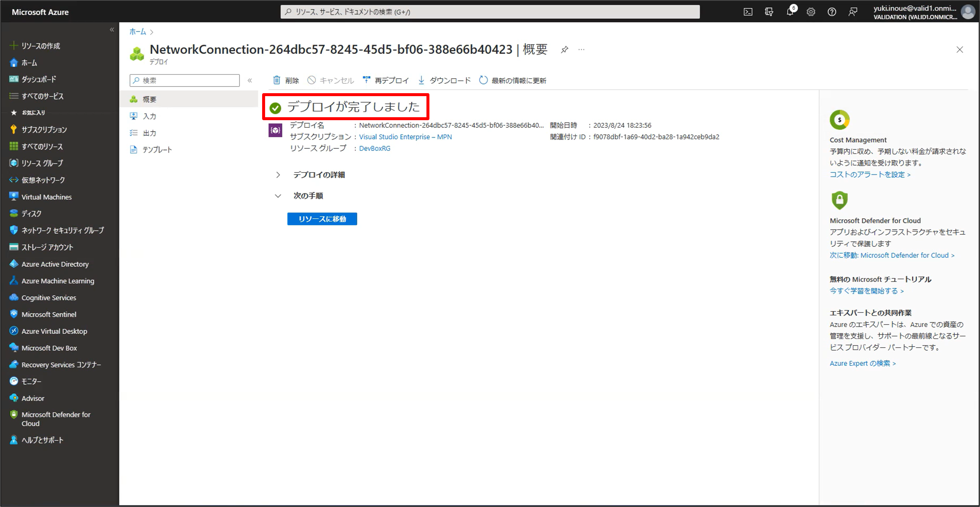This screenshot has width=980, height=507.
Task: Collapse the left portal sidebar
Action: [112, 30]
